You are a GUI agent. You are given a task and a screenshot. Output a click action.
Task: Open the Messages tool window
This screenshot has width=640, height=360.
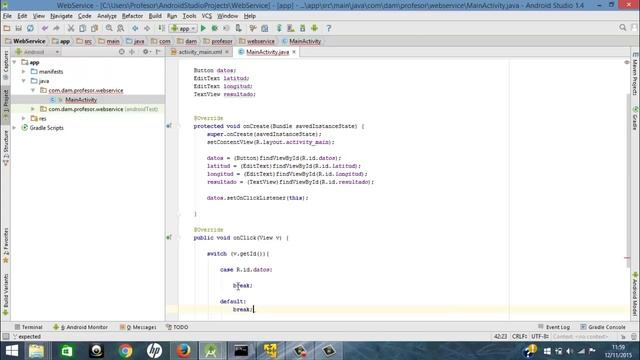[x=138, y=327]
